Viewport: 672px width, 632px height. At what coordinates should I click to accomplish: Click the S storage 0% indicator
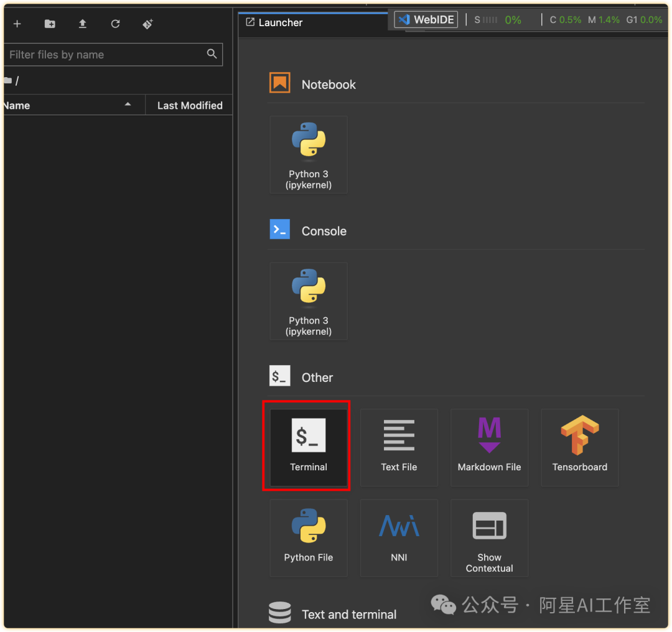(498, 20)
